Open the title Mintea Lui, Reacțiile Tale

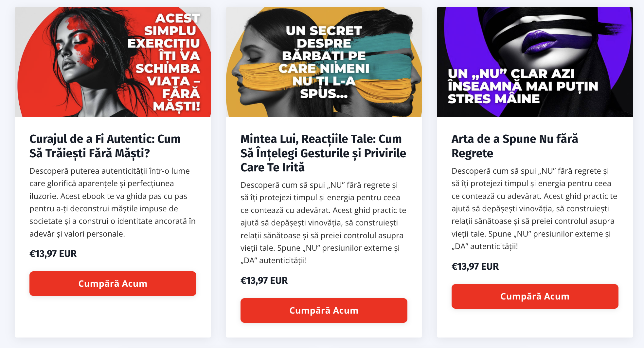(323, 153)
